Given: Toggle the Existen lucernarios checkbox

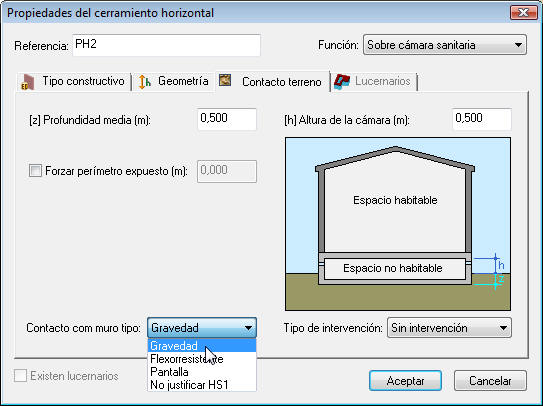Looking at the screenshot, I should click(x=20, y=376).
